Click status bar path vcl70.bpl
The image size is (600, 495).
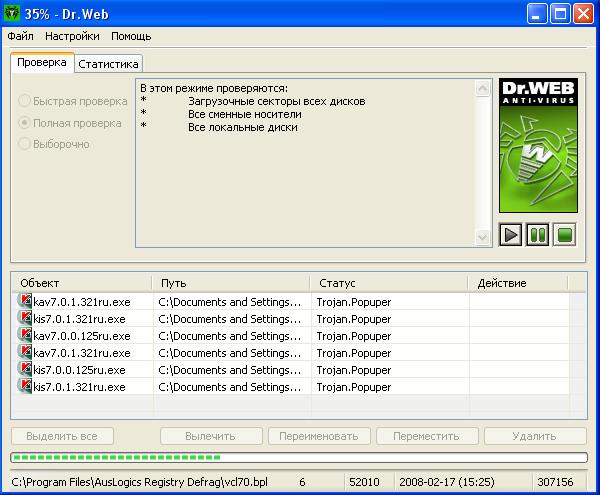(139, 482)
